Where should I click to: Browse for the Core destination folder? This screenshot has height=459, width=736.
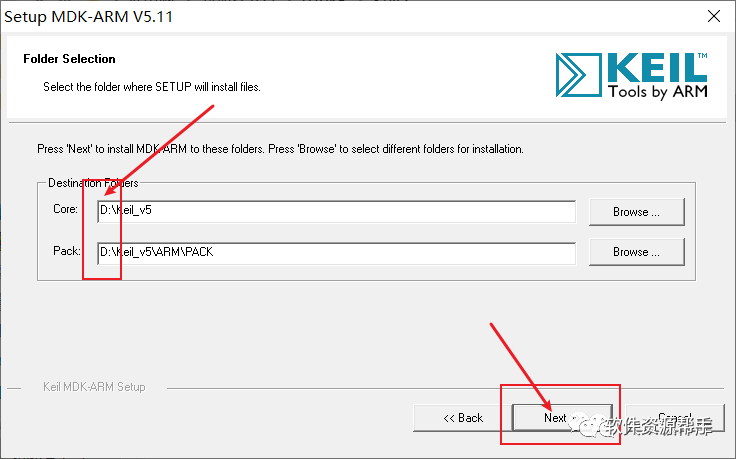point(636,212)
